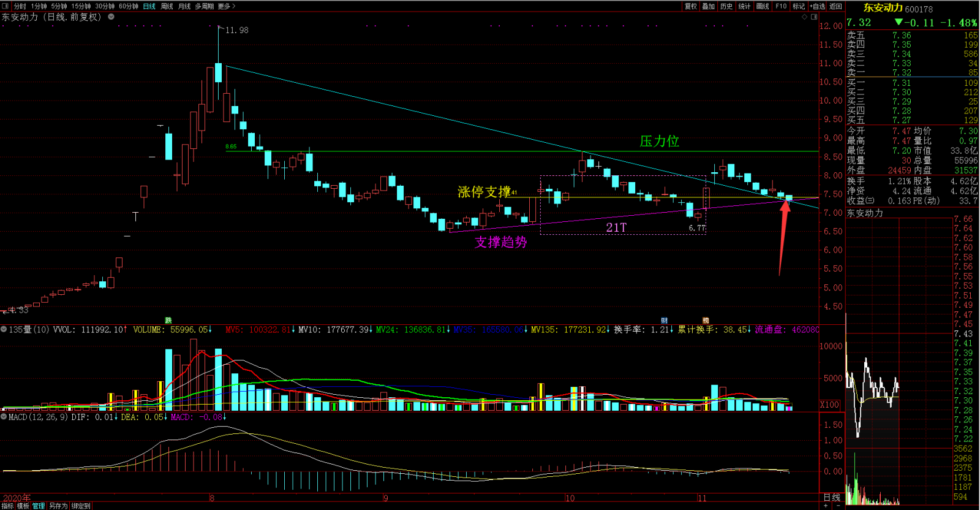Click the 12.00 price axis label
The height and width of the screenshot is (510, 980).
832,26
